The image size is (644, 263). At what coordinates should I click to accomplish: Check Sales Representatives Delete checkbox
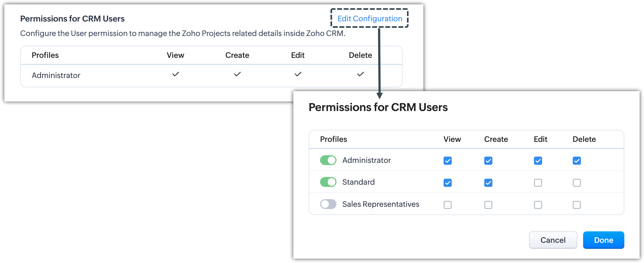[577, 205]
